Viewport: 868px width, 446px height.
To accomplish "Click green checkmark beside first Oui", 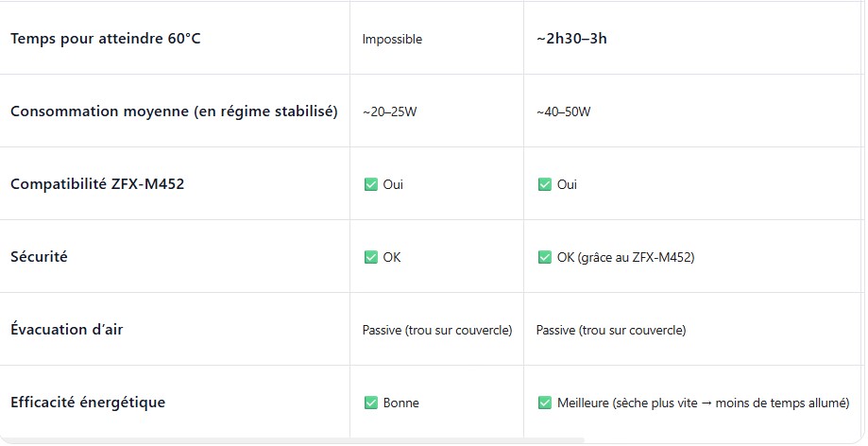I will pos(370,184).
